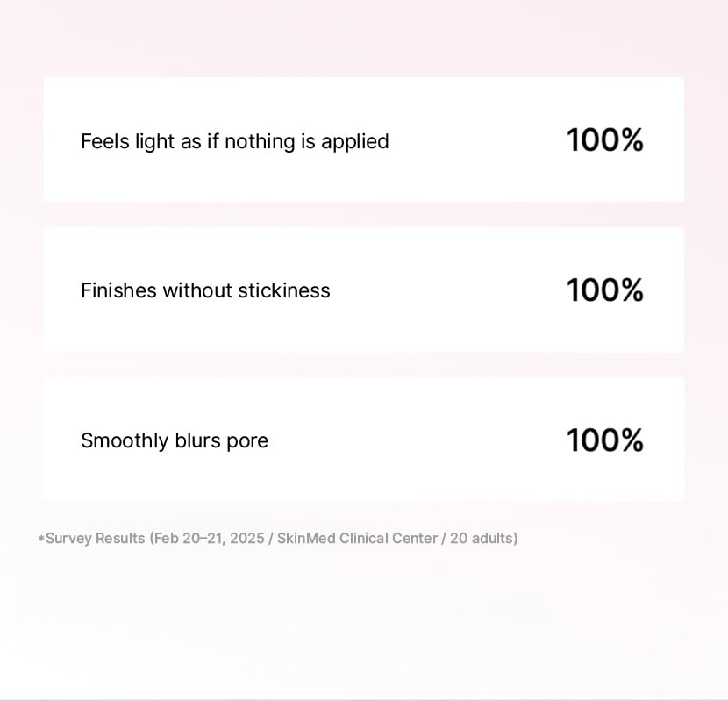Click the survey results footnote text

tap(278, 539)
